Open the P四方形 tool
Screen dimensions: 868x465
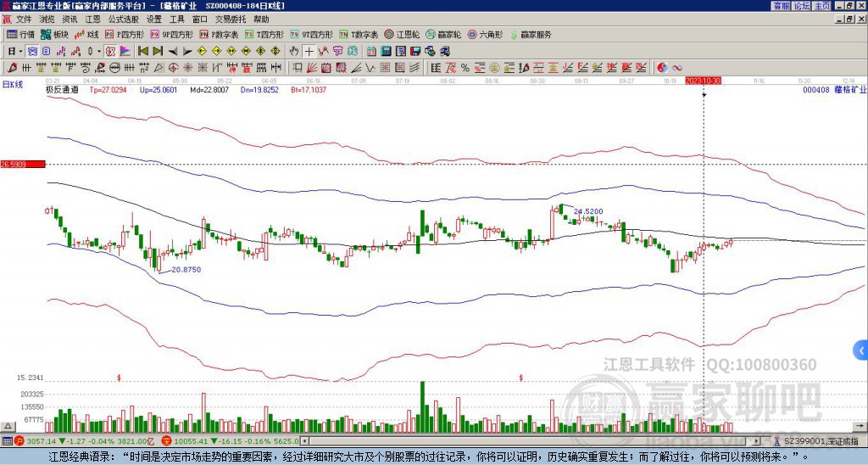125,34
